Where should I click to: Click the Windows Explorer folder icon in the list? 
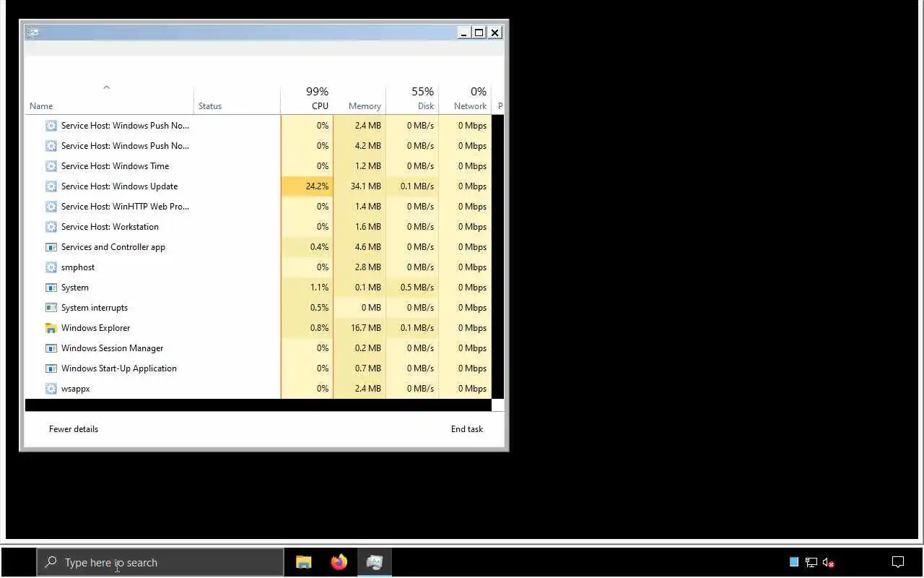point(51,328)
